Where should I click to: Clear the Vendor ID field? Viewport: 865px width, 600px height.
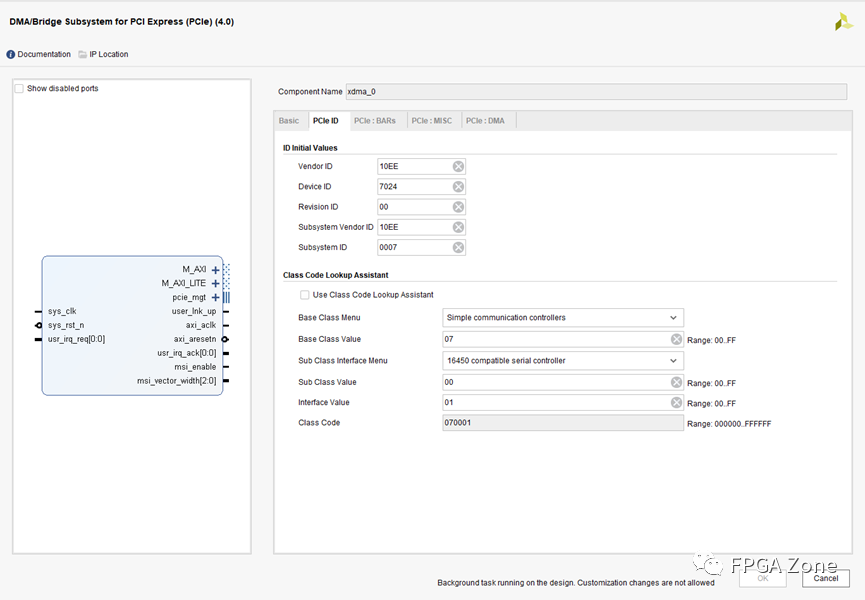point(458,167)
